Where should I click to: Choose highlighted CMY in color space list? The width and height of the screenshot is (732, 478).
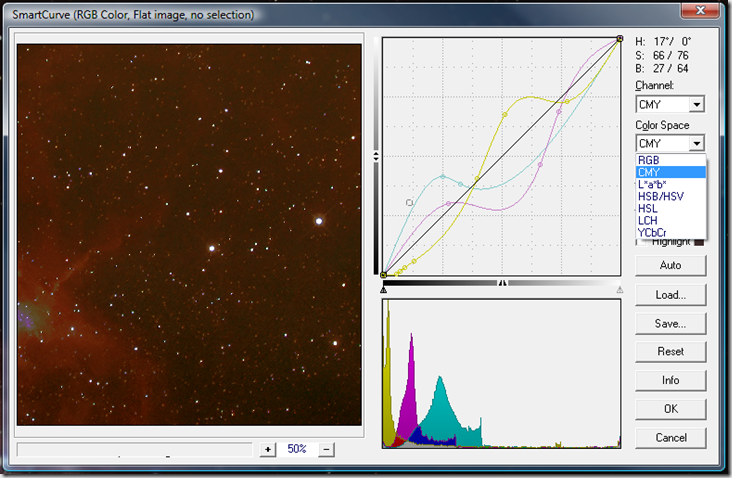pos(670,172)
